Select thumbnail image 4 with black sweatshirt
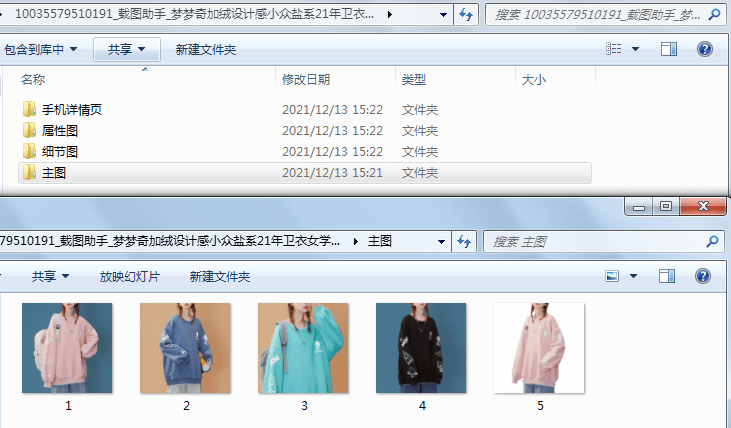 (421, 348)
